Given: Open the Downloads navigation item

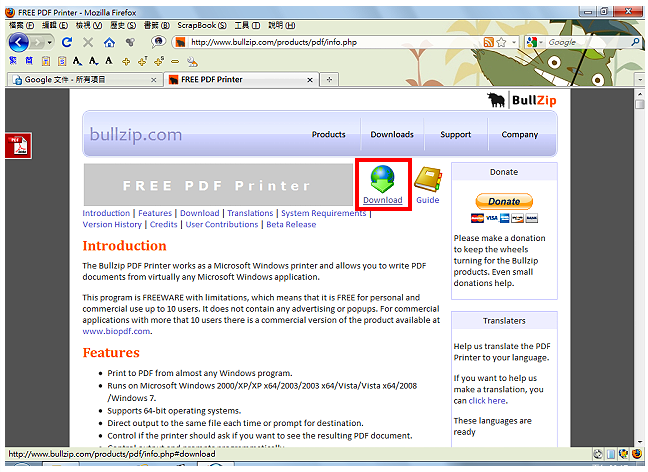Looking at the screenshot, I should point(392,134).
